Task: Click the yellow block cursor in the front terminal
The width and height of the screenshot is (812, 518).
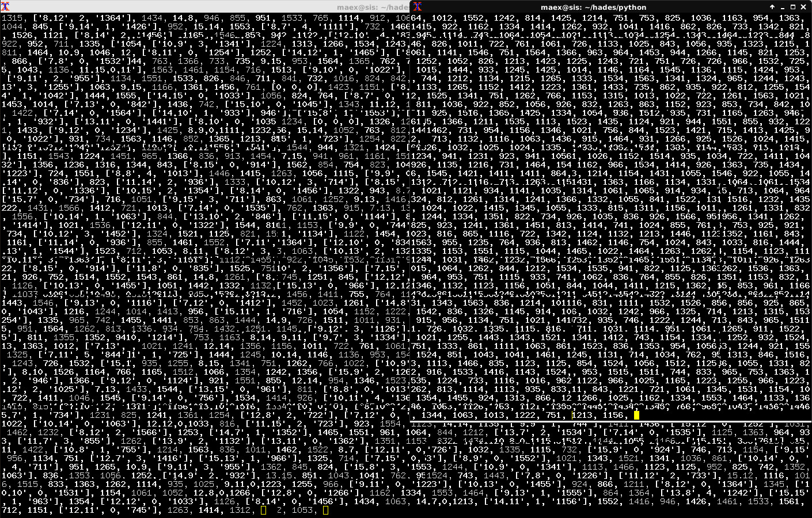Action: click(636, 415)
